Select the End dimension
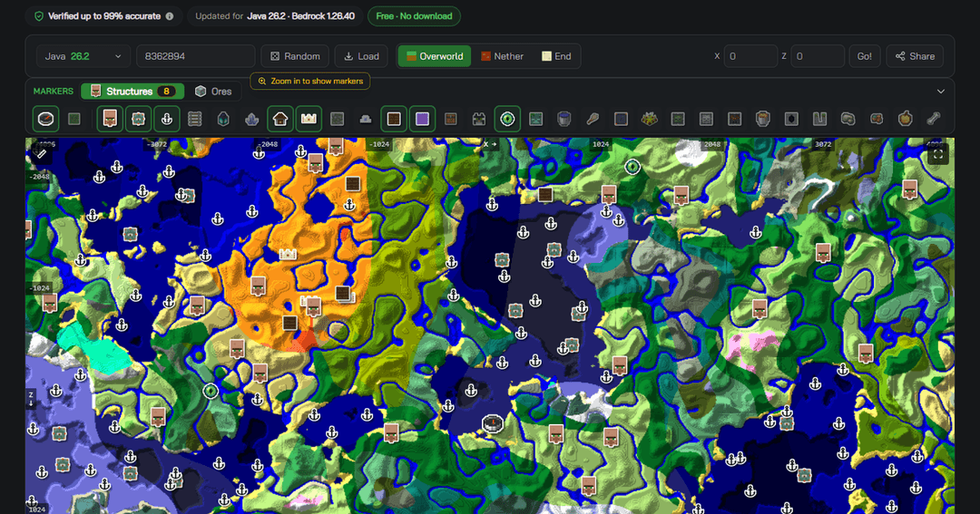Viewport: 980px width, 514px height. [556, 56]
